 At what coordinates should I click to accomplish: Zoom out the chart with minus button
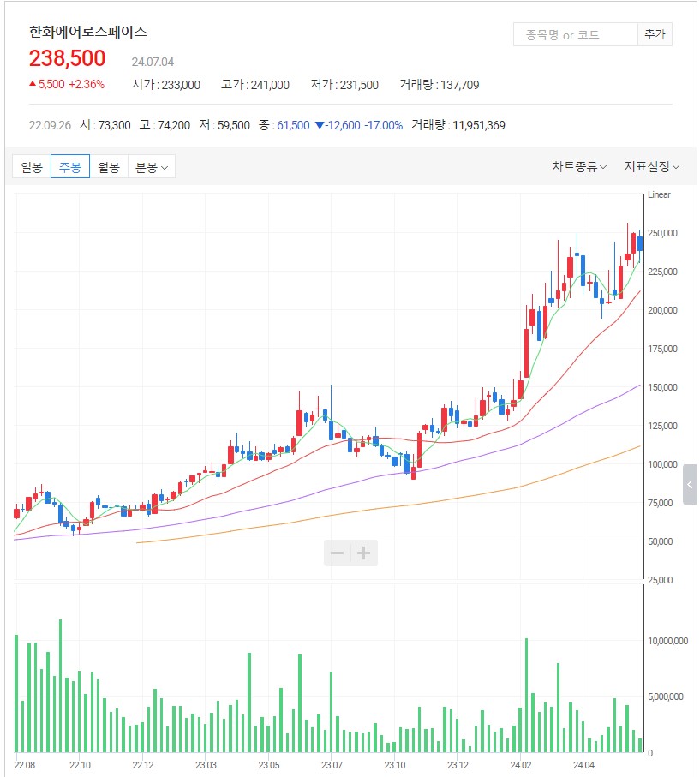[338, 553]
